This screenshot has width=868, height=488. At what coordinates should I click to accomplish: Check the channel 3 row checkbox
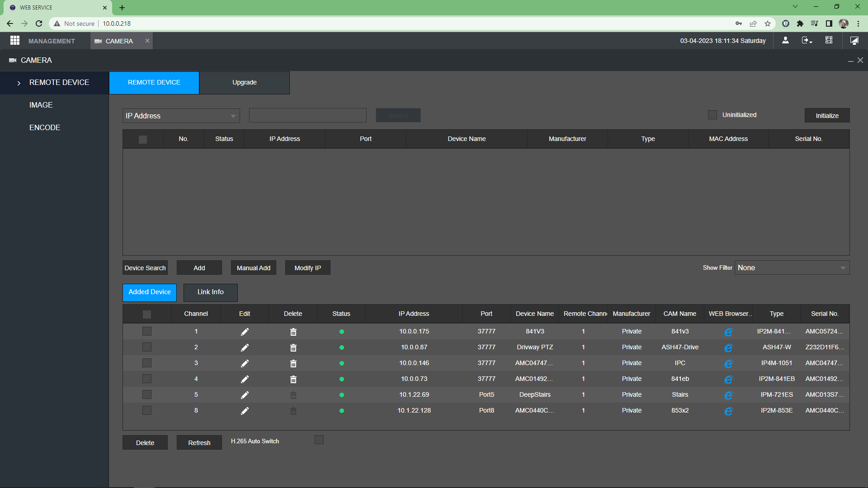[147, 363]
